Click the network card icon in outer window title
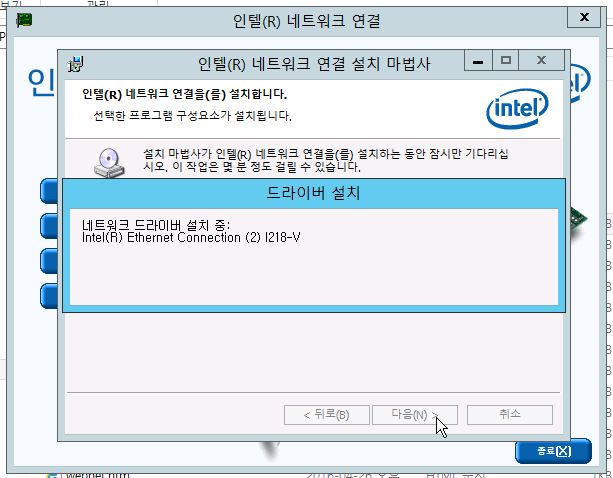613x478 pixels. tap(25, 20)
